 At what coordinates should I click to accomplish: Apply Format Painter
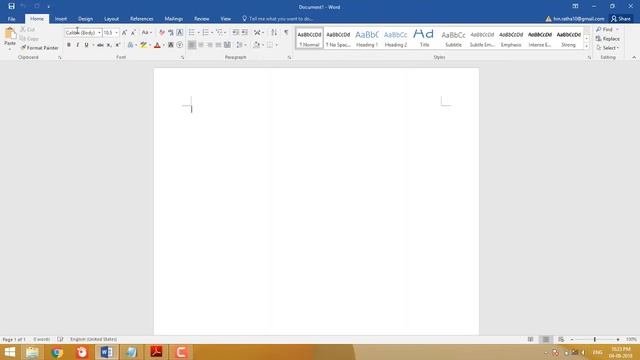pos(39,48)
